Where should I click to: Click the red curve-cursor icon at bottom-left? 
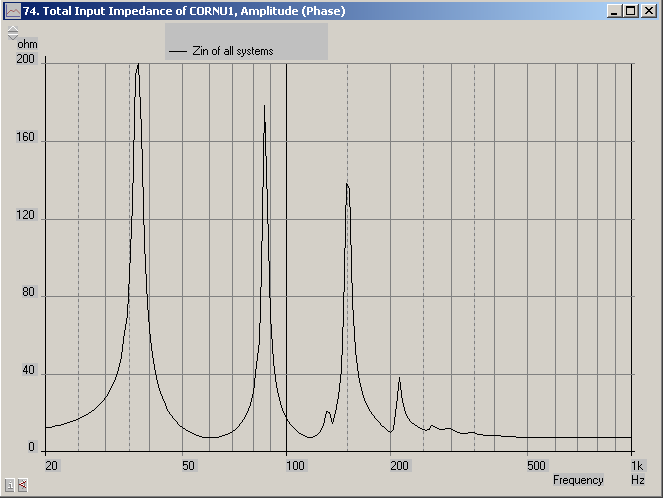pos(22,484)
